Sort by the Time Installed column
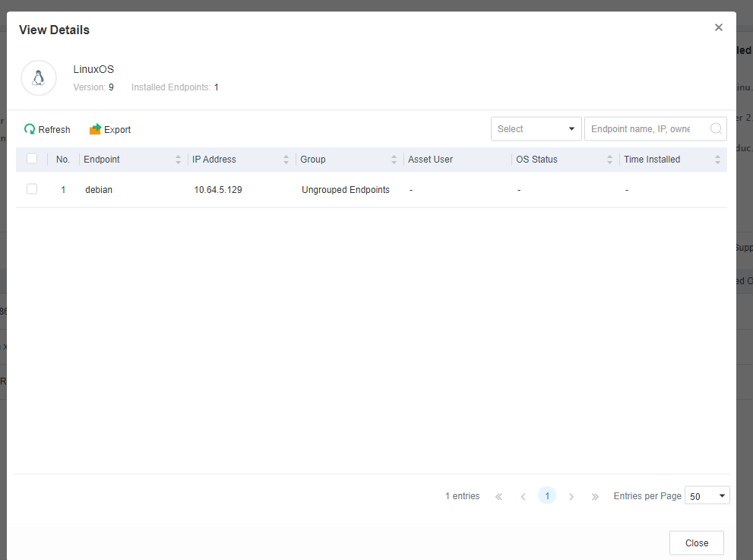 pos(717,160)
